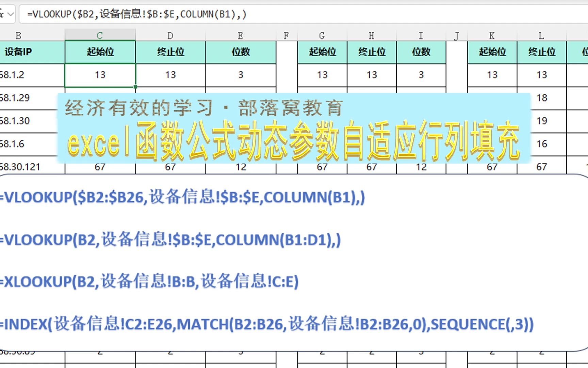Select cell with 67 in column K

tap(492, 167)
